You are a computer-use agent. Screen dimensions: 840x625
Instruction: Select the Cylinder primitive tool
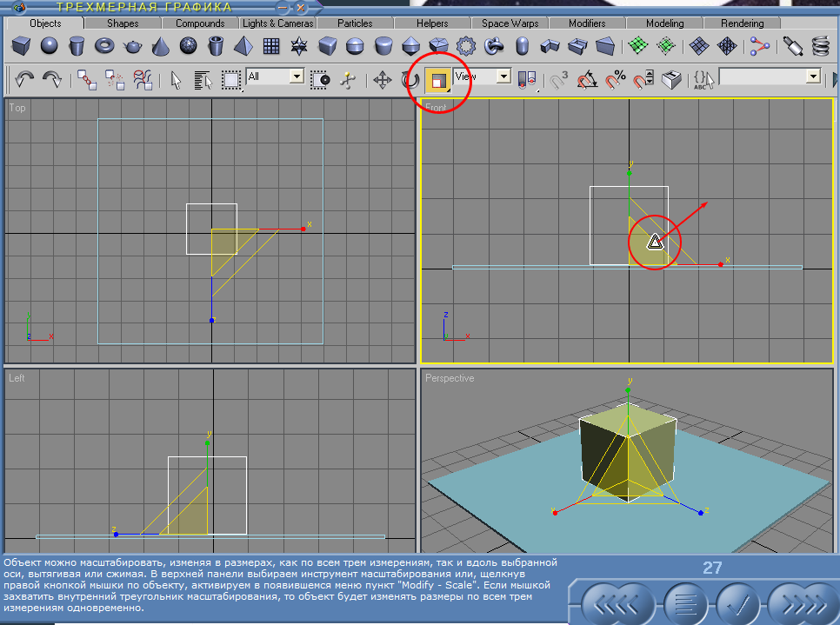[77, 45]
